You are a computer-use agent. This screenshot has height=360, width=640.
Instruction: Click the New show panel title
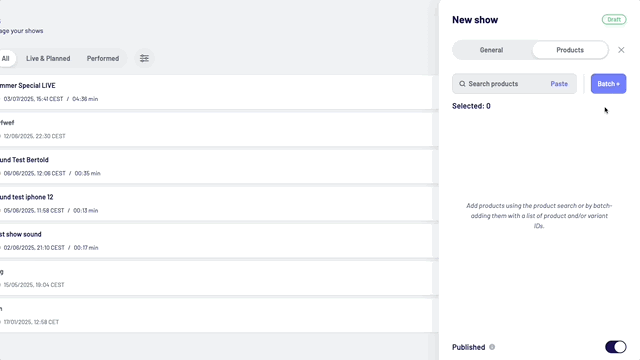click(475, 20)
